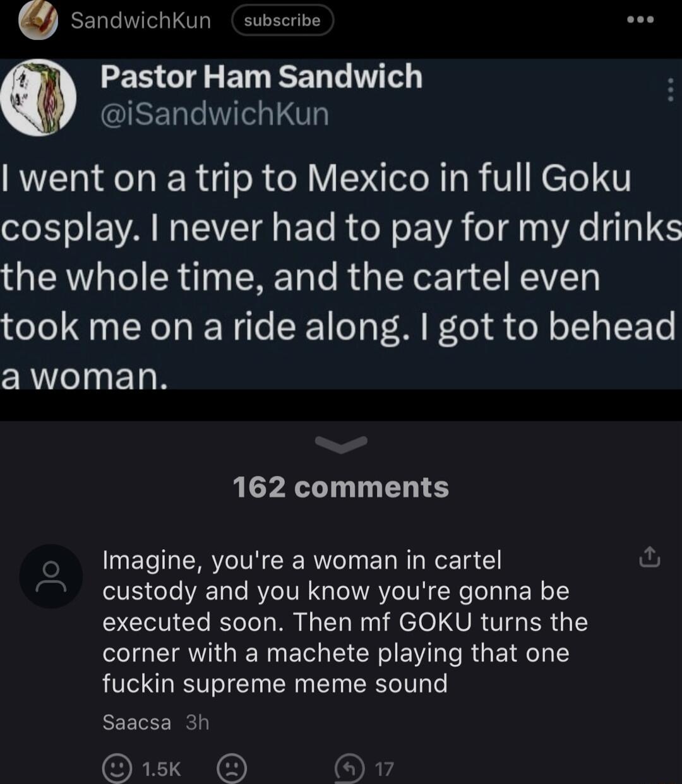Share the comment using the share icon
The image size is (682, 784).
tap(649, 558)
